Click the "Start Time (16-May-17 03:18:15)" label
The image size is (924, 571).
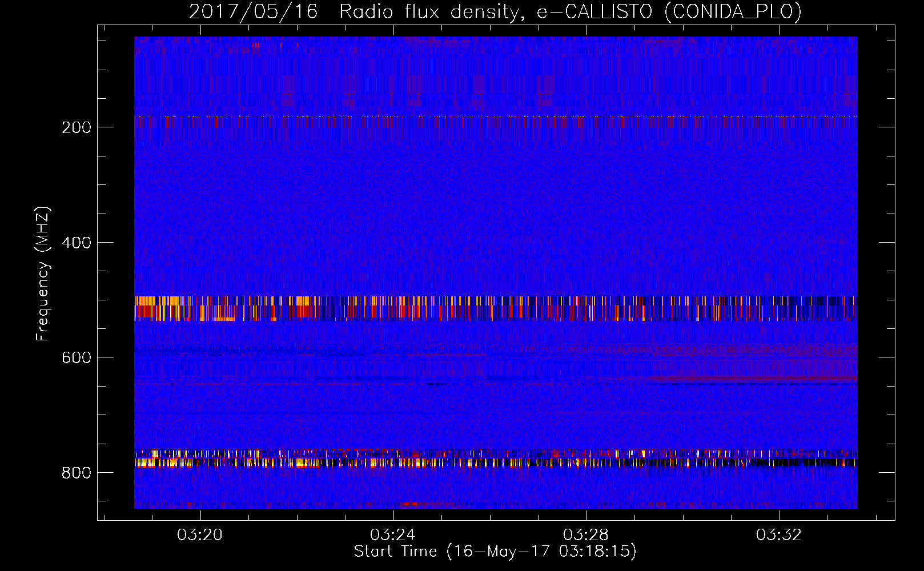(x=495, y=552)
